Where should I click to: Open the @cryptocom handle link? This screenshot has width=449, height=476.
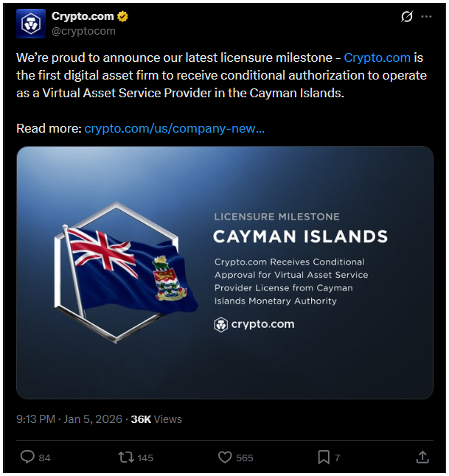click(83, 31)
